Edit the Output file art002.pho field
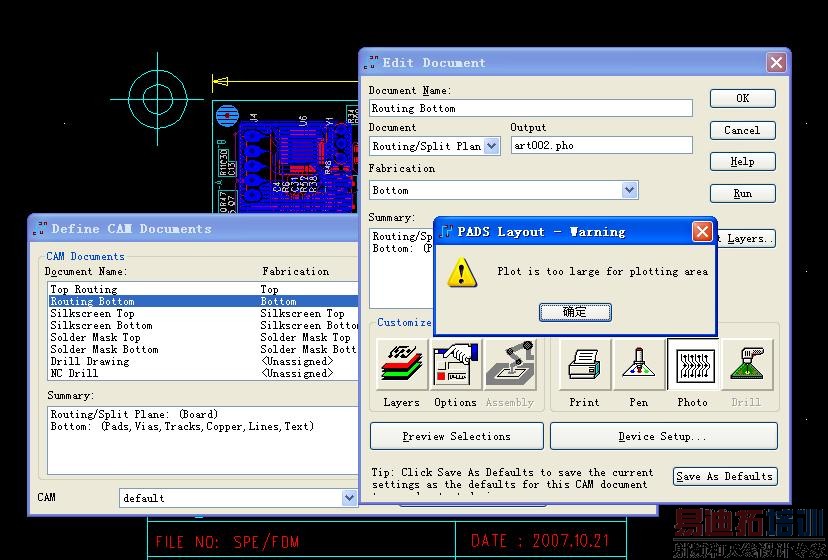 [601, 145]
